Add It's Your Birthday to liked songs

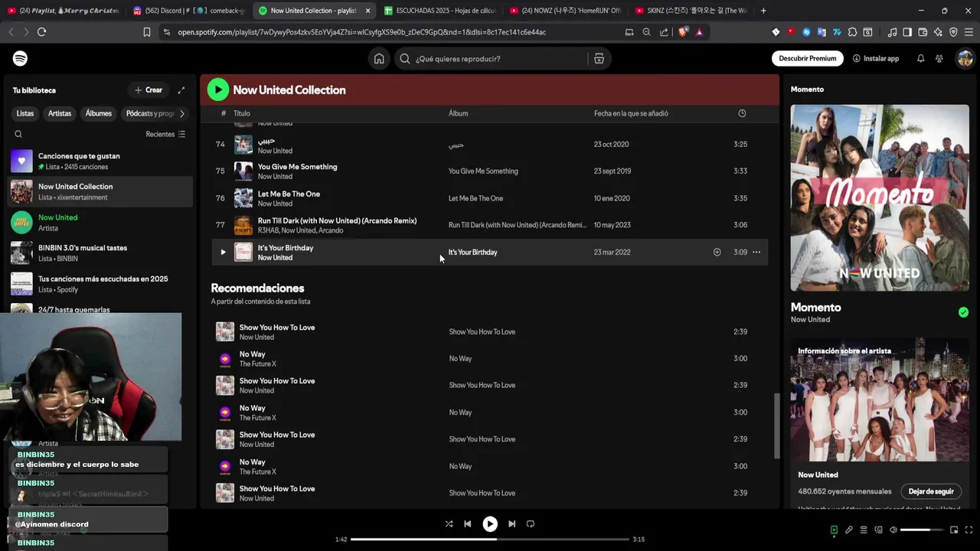pos(717,252)
